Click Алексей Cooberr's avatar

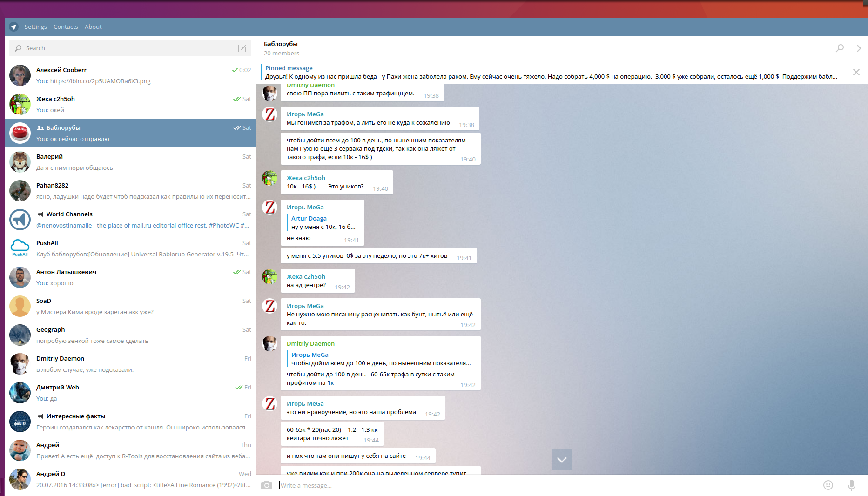20,75
